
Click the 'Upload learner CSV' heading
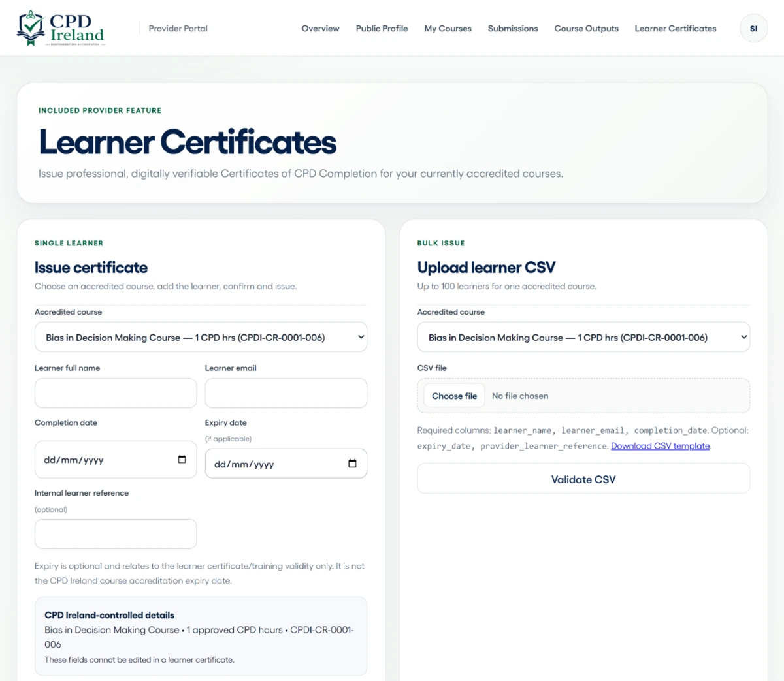[486, 268]
